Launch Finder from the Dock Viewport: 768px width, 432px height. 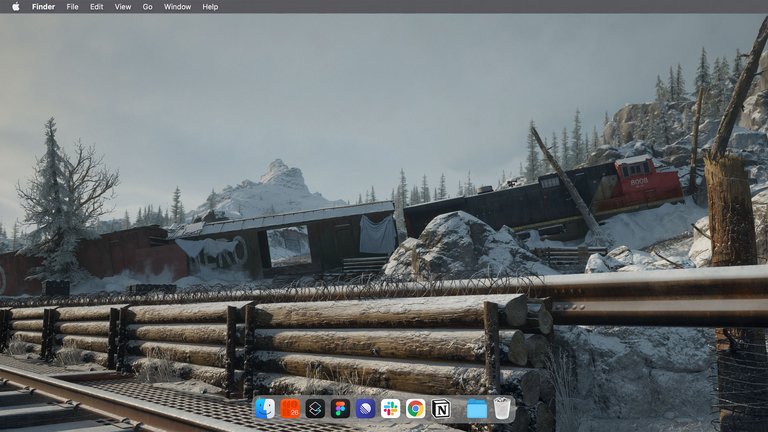click(265, 408)
